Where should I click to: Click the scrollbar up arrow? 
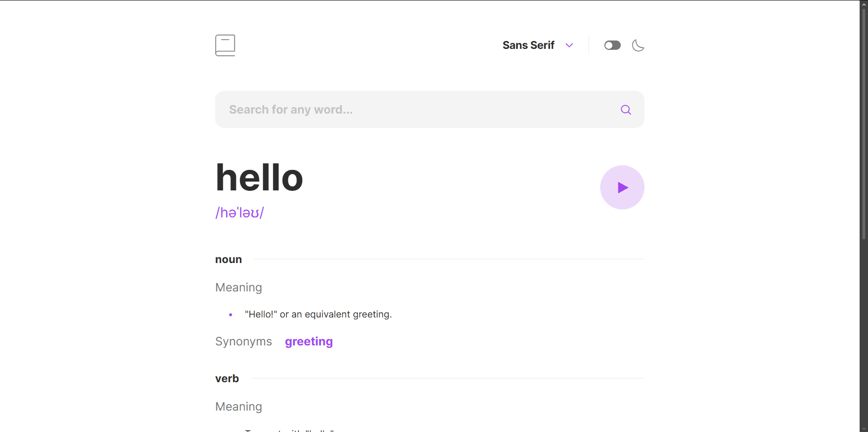pyautogui.click(x=864, y=4)
